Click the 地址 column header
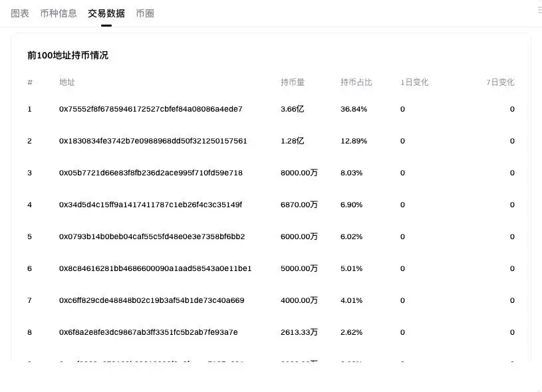The width and height of the screenshot is (542, 392). 67,82
